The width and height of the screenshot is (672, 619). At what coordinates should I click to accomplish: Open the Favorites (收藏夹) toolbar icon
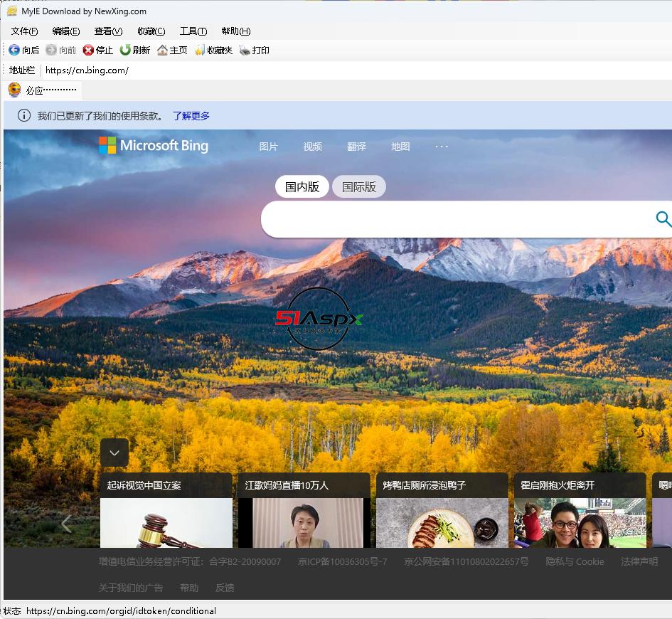click(x=200, y=50)
